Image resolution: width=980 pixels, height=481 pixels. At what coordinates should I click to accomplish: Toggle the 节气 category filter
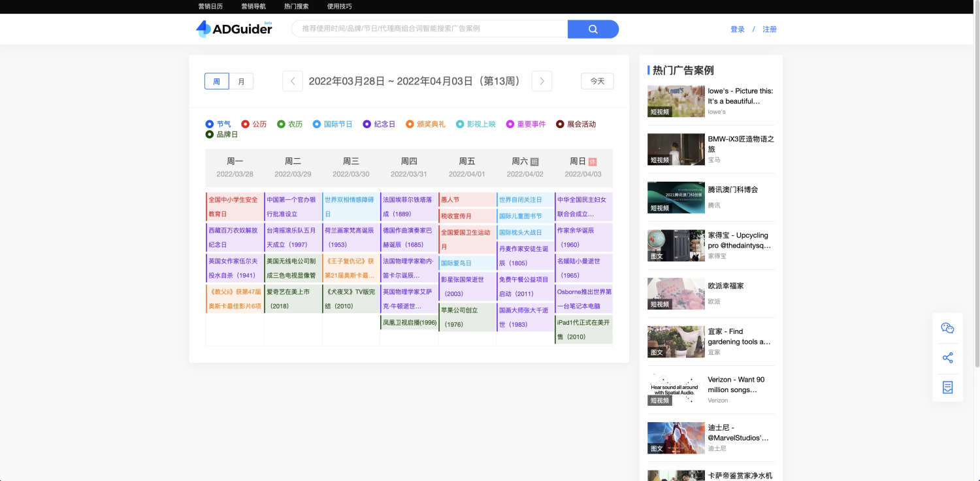[x=218, y=124]
